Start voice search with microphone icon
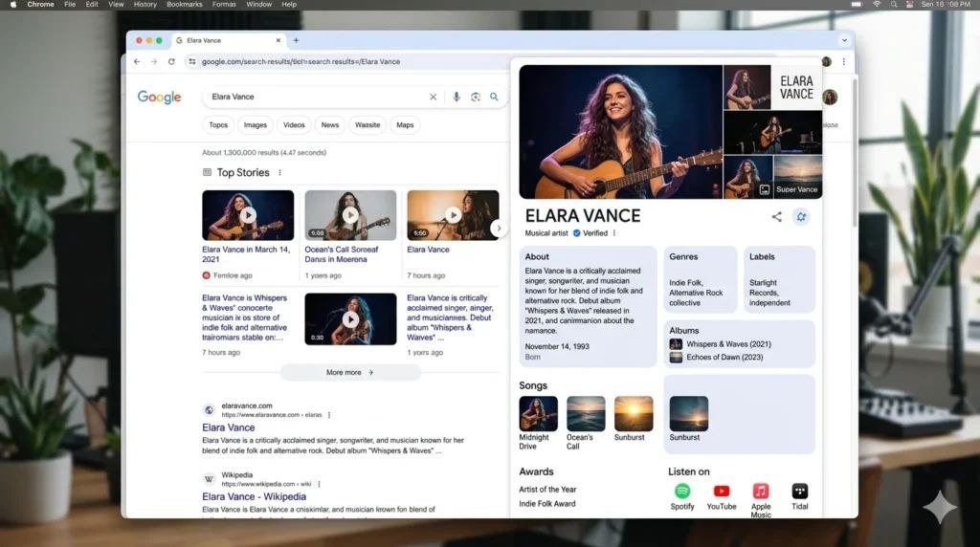 click(x=457, y=97)
